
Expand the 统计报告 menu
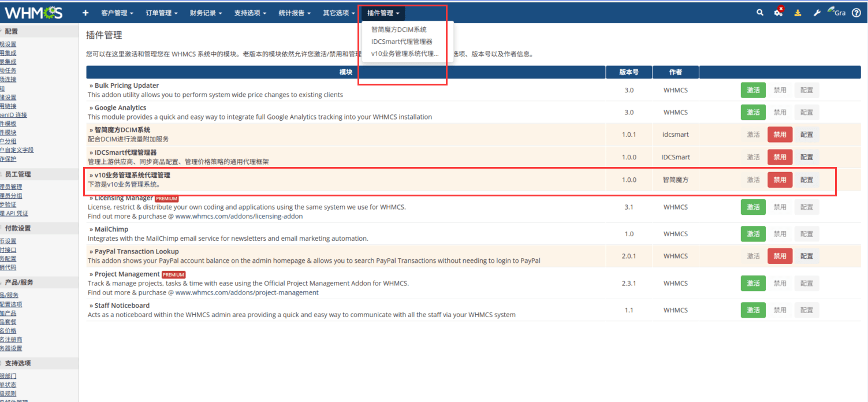[295, 13]
